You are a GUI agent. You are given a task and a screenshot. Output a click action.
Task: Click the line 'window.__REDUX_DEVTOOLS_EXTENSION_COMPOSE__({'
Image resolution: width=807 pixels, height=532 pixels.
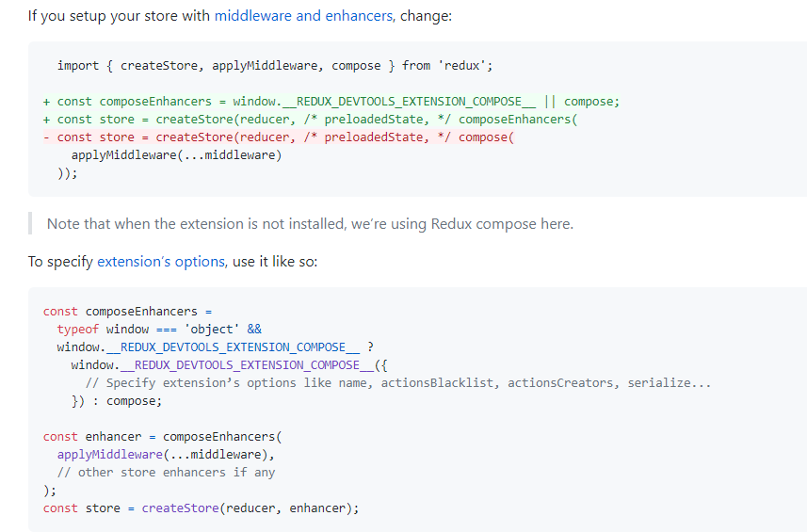point(230,365)
